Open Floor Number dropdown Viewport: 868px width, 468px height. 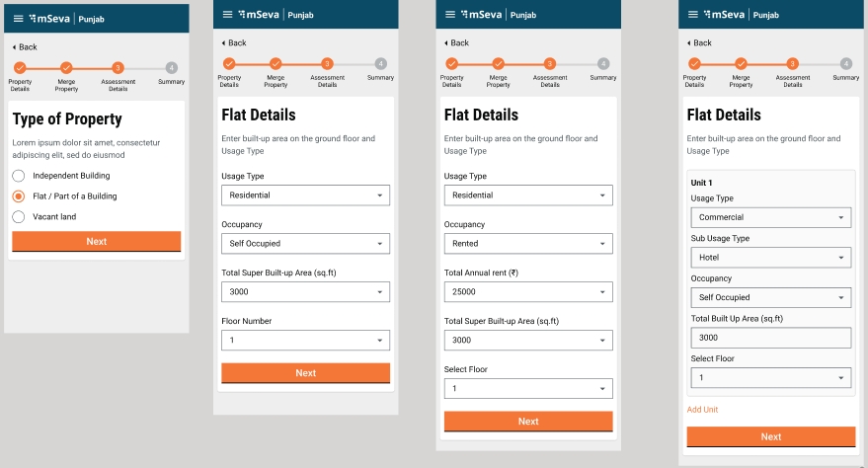click(305, 341)
